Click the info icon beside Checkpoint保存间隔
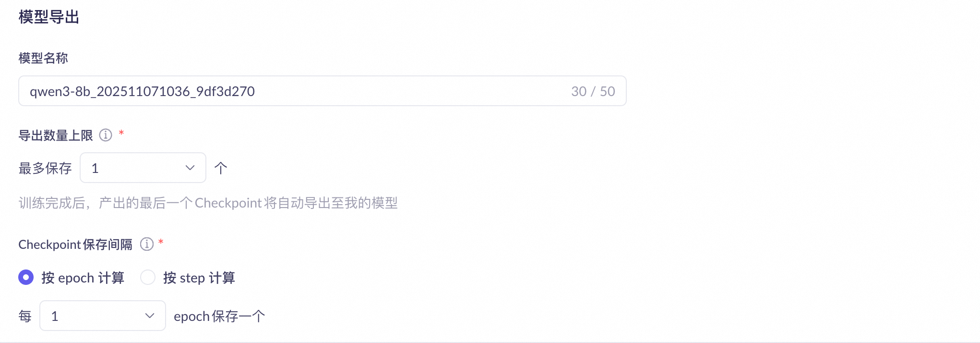The width and height of the screenshot is (980, 343). point(147,244)
